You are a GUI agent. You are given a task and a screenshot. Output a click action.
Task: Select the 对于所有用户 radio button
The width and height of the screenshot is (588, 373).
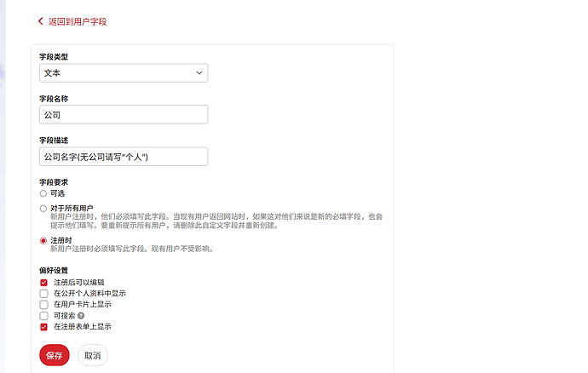[43, 209]
